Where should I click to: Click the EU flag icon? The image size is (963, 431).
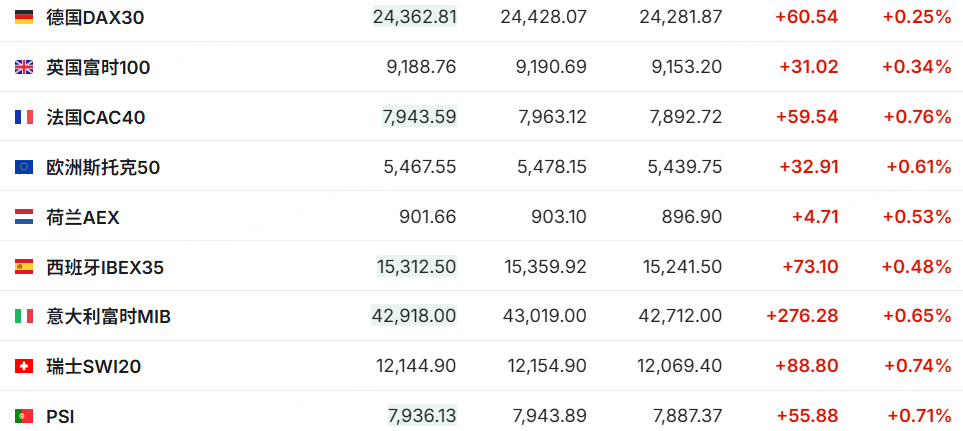(24, 167)
